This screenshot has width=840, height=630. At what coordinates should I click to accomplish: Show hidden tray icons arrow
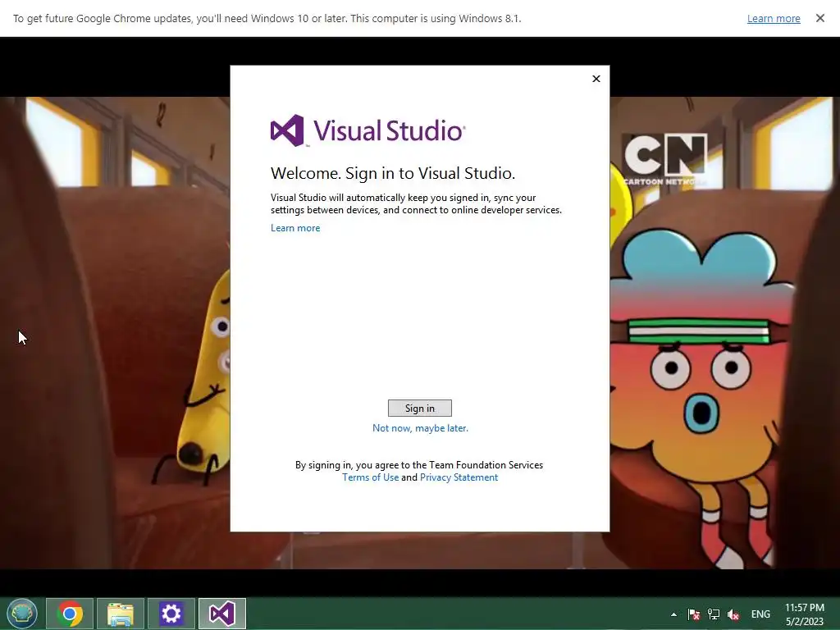(673, 614)
